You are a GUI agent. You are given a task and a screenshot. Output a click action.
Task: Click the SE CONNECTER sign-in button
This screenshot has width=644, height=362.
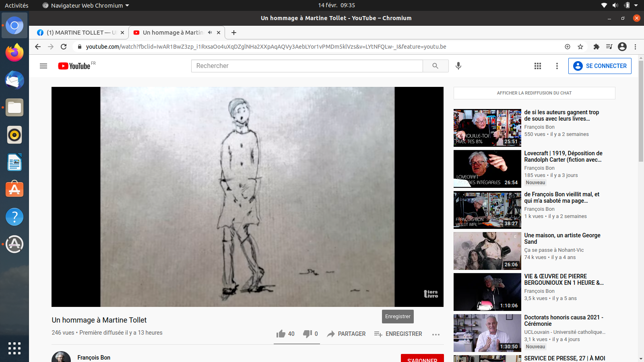tap(600, 66)
